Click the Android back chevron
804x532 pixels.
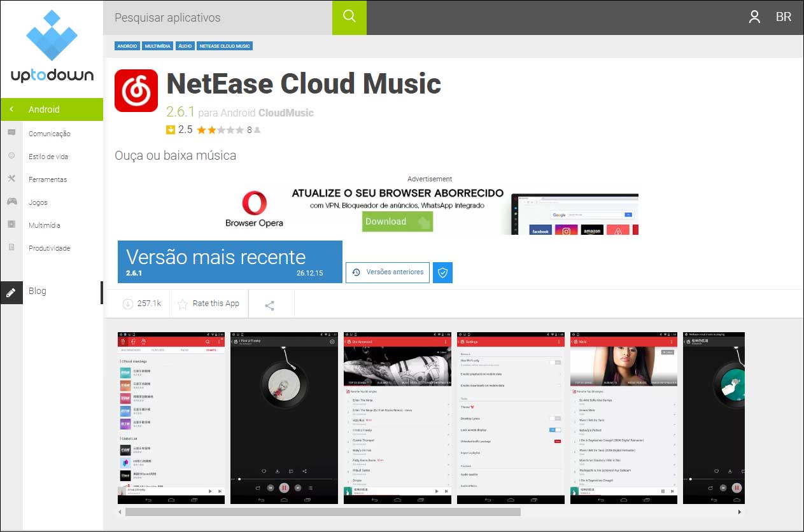(x=11, y=109)
